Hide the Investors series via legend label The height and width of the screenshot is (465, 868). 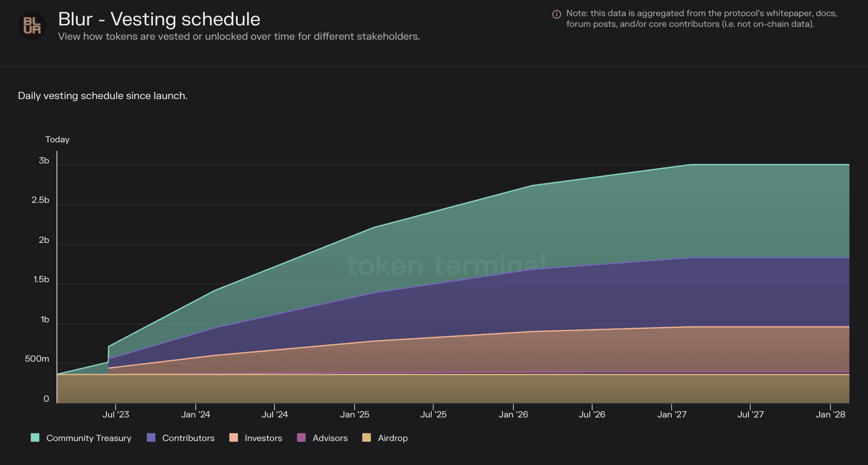[263, 438]
